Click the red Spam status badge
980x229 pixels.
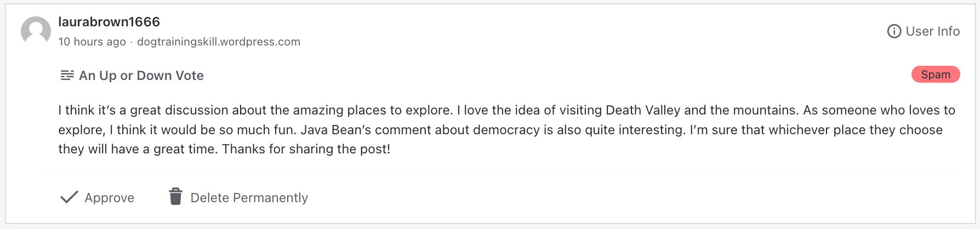935,75
